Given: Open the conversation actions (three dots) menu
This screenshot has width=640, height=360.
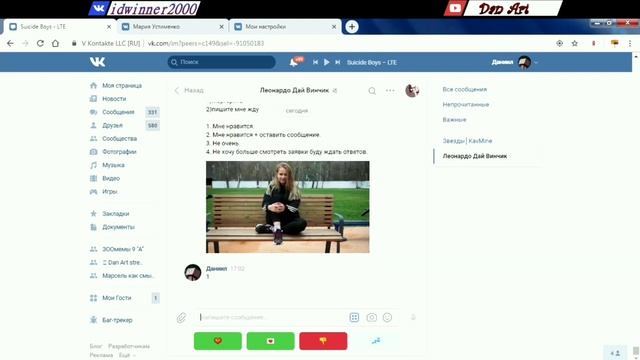Looking at the screenshot, I should pos(390,91).
